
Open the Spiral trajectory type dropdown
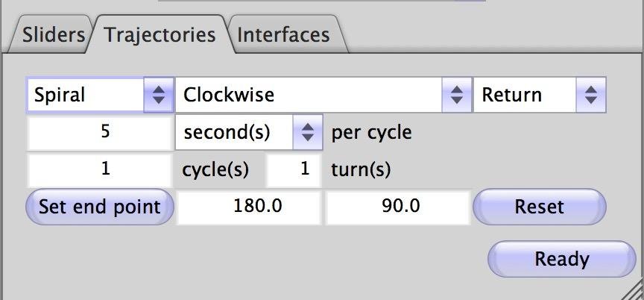(x=89, y=95)
